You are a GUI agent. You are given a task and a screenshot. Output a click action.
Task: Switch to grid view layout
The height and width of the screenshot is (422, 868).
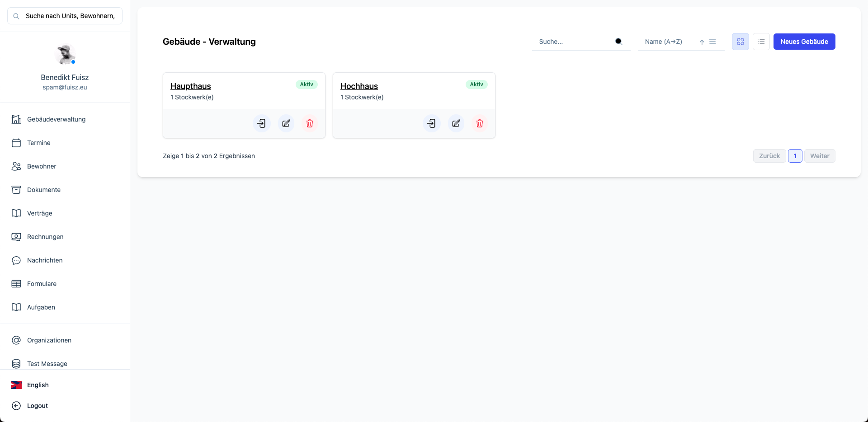(x=740, y=41)
